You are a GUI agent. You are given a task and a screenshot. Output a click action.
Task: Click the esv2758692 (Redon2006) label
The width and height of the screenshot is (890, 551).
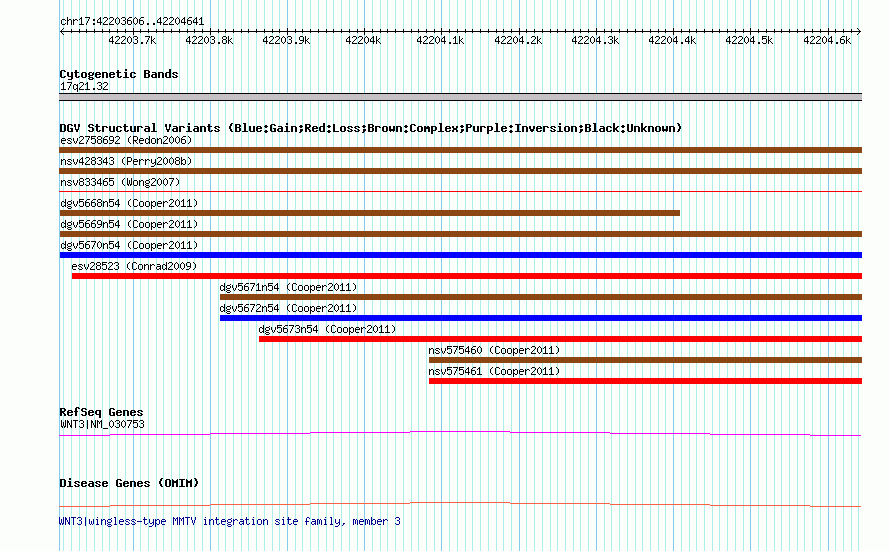(x=126, y=140)
